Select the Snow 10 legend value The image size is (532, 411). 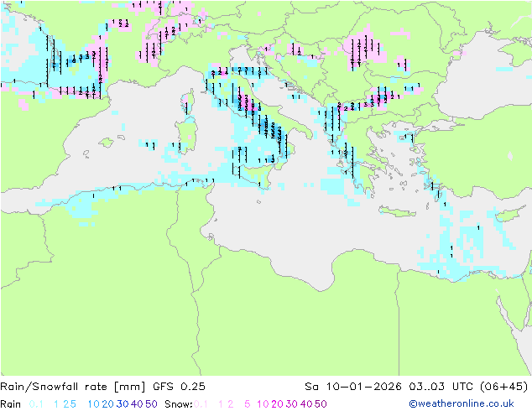coord(263,404)
